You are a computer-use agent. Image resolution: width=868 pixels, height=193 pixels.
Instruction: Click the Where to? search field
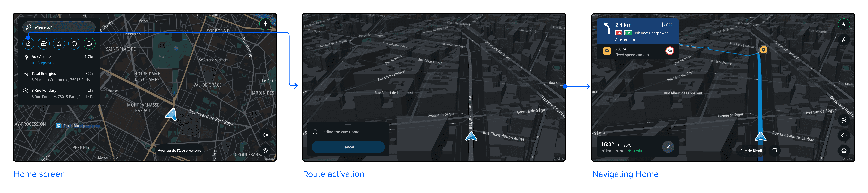coord(59,27)
